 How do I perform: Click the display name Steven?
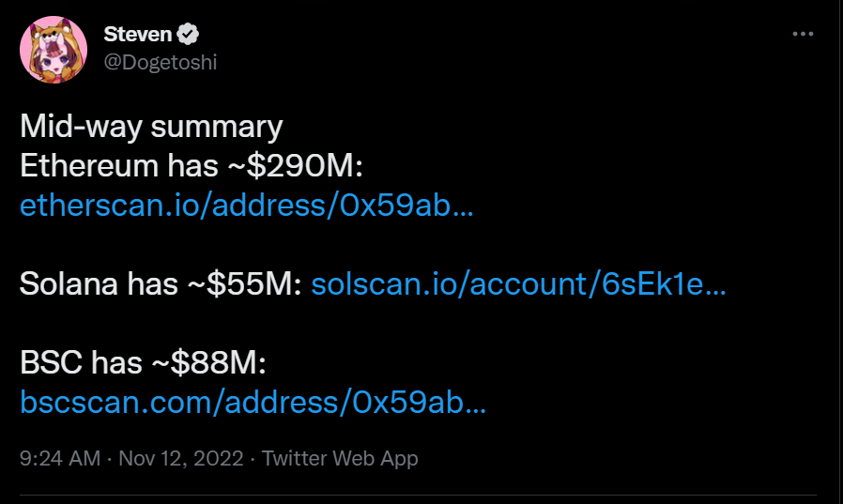(x=138, y=35)
